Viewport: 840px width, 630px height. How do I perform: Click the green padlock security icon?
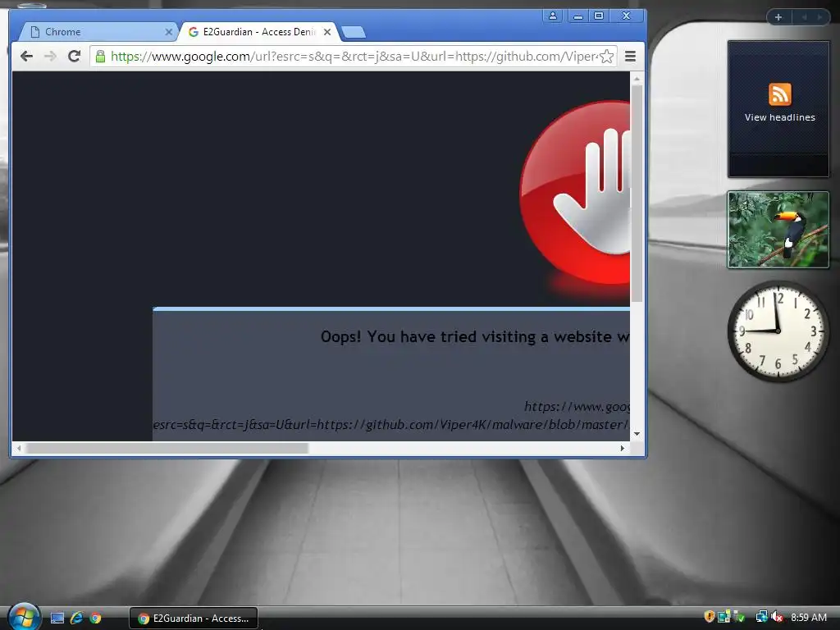pyautogui.click(x=100, y=57)
